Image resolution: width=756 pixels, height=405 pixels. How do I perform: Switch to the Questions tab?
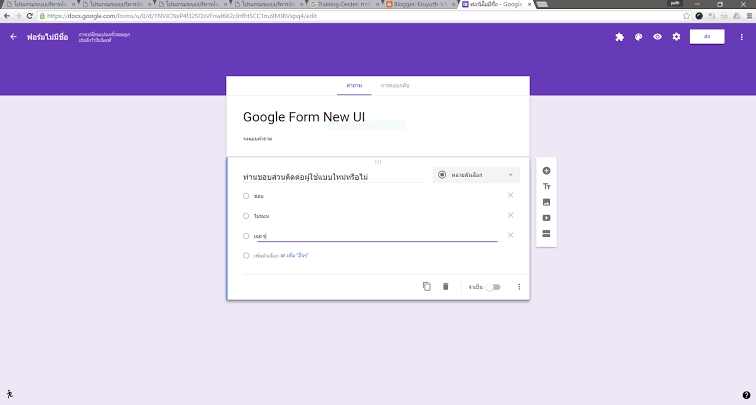click(354, 85)
